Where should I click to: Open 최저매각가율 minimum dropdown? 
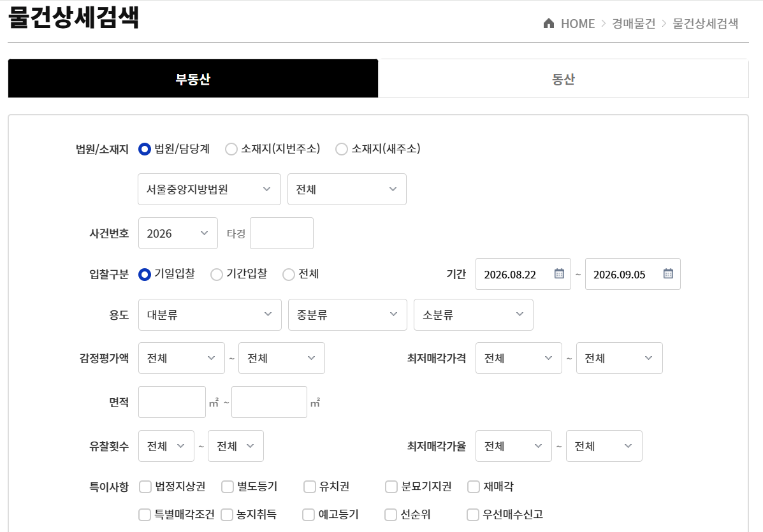click(514, 446)
